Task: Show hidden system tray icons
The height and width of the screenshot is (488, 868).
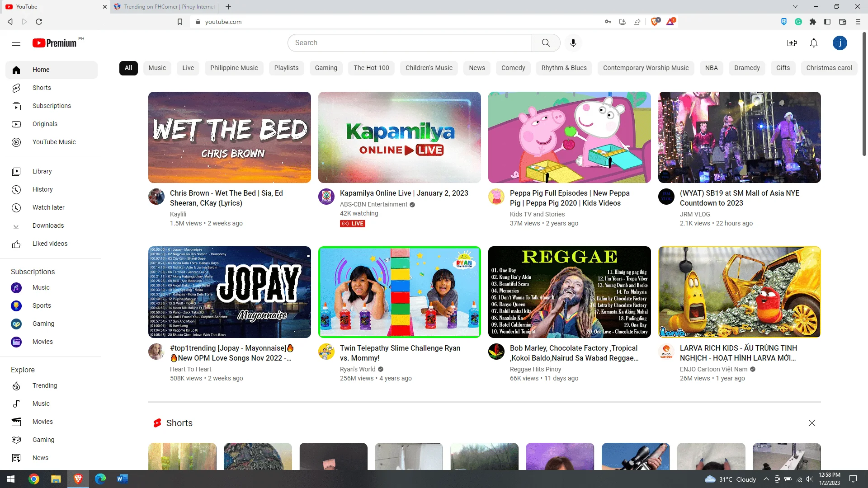Action: click(x=766, y=479)
